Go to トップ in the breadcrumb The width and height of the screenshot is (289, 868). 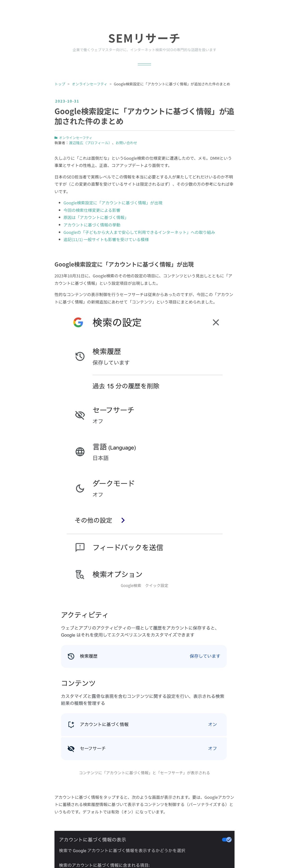(60, 84)
